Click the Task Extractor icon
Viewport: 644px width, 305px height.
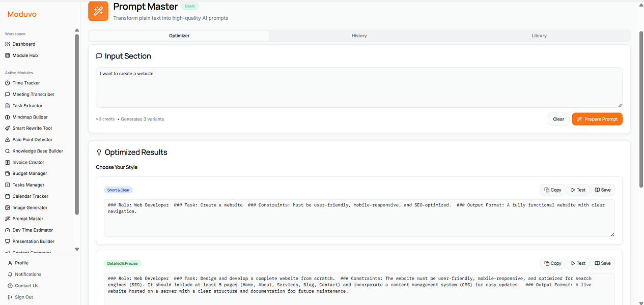pos(8,106)
